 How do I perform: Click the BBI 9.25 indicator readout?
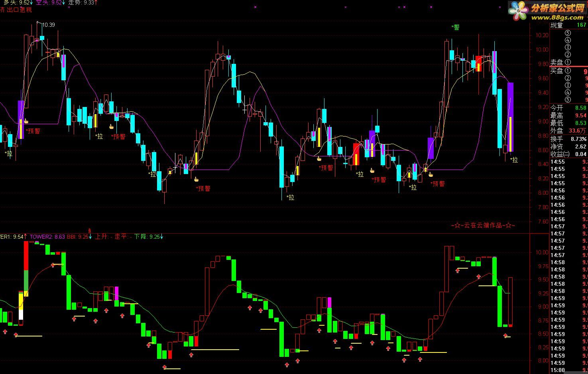[79, 237]
